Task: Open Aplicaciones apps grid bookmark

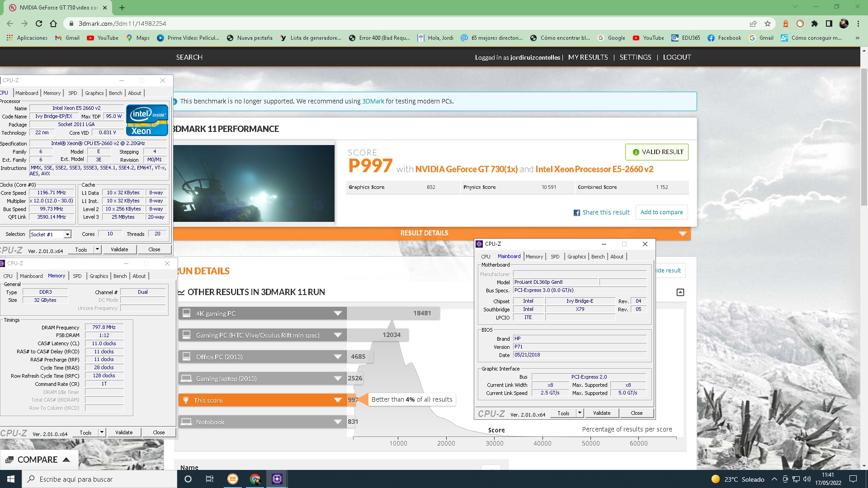Action: [x=27, y=38]
